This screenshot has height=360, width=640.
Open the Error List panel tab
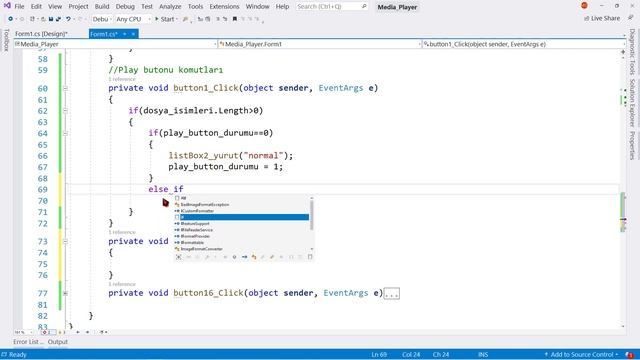click(28, 342)
